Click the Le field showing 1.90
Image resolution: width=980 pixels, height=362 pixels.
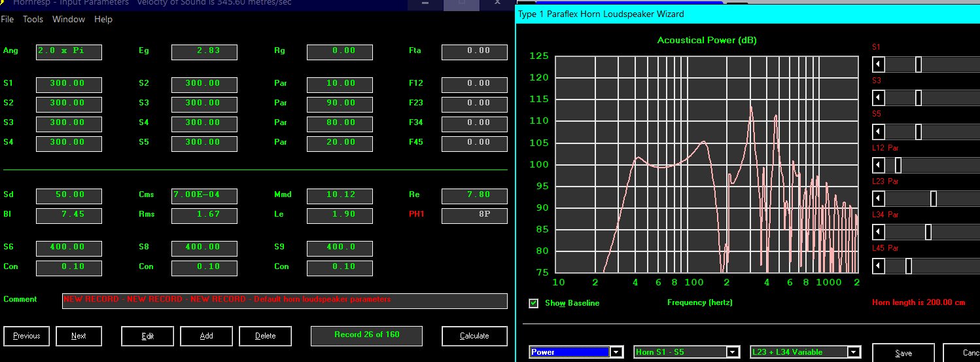click(x=340, y=215)
